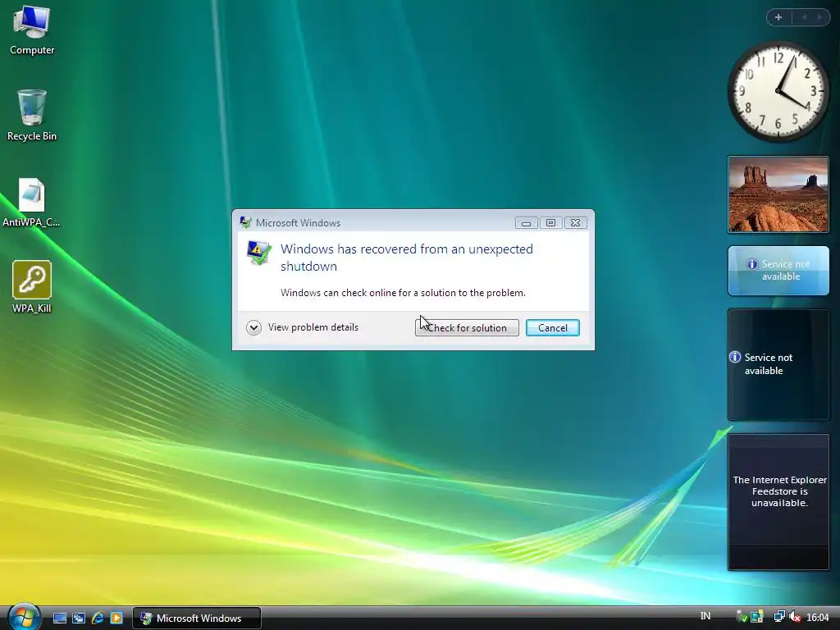Click the desert slideshow gadget picture
The height and width of the screenshot is (630, 840).
coord(778,194)
